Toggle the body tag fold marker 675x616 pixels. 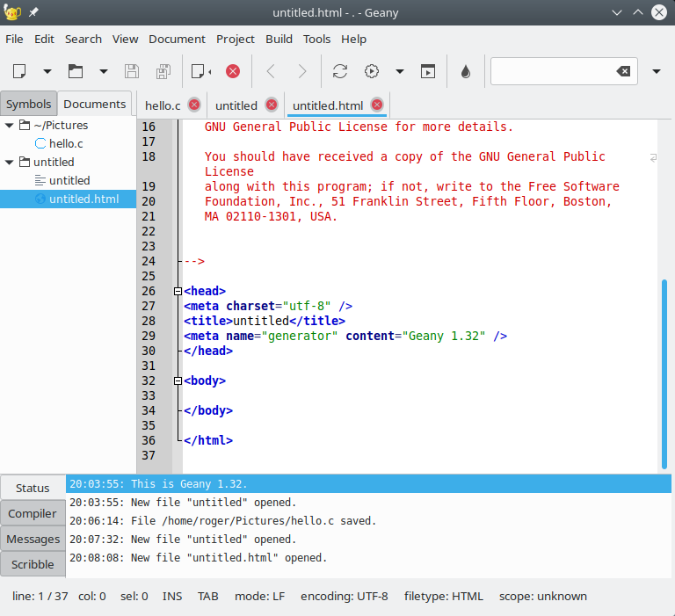(178, 380)
